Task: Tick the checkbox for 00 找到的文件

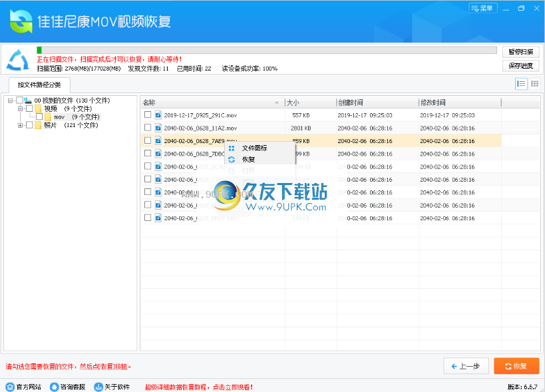Action: [20, 100]
